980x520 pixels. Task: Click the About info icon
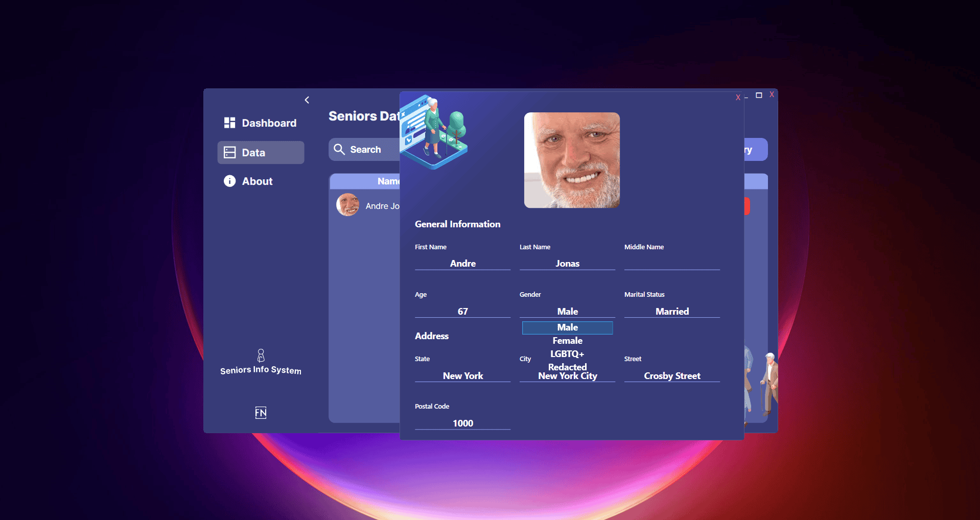229,181
